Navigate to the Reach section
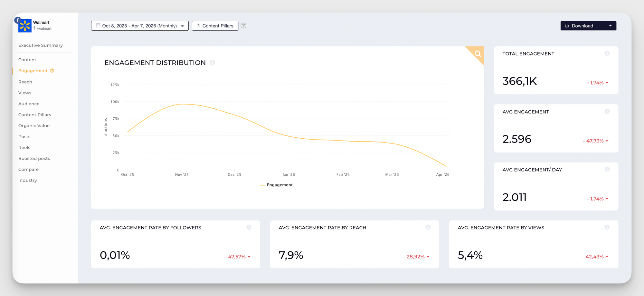This screenshot has height=296, width=644. pos(25,82)
